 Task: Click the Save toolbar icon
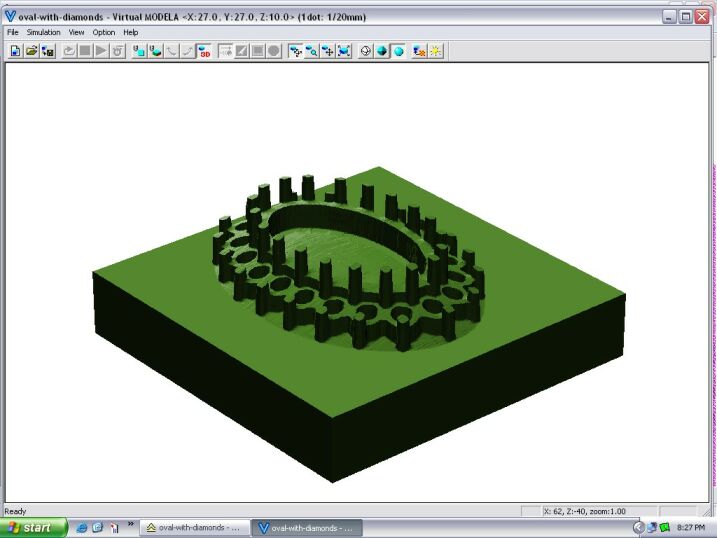pos(47,51)
